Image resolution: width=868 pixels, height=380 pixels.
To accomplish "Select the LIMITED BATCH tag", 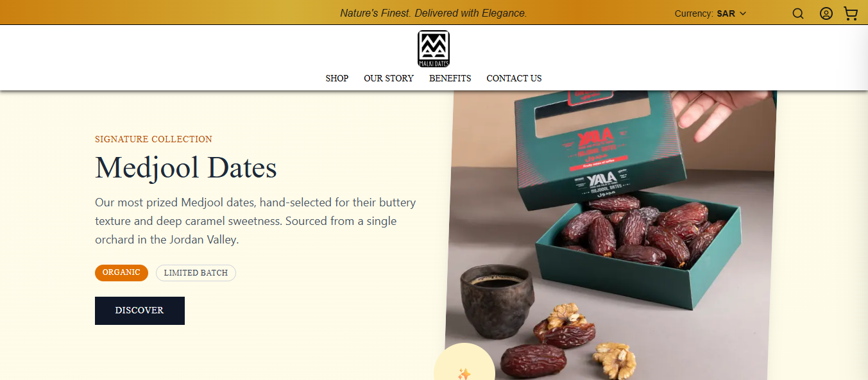I will pyautogui.click(x=196, y=273).
